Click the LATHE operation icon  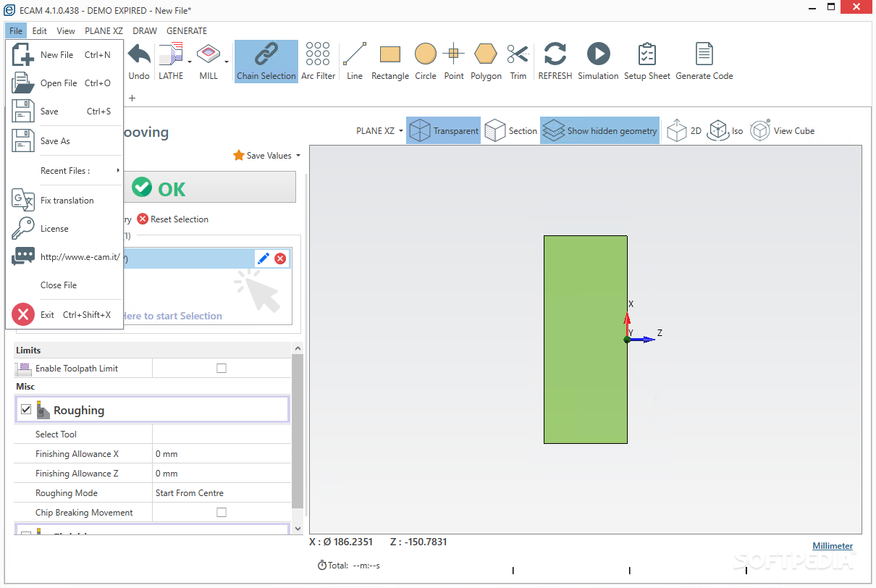tap(171, 62)
